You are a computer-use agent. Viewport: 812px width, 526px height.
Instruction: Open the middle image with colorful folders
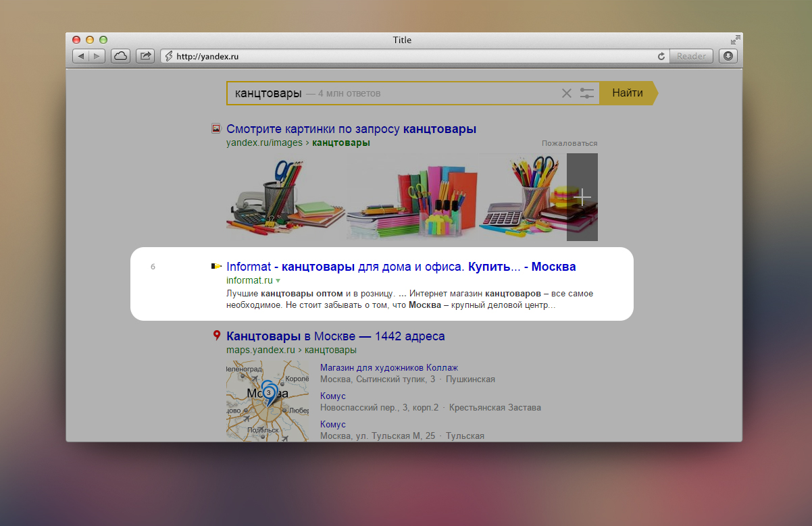point(413,197)
